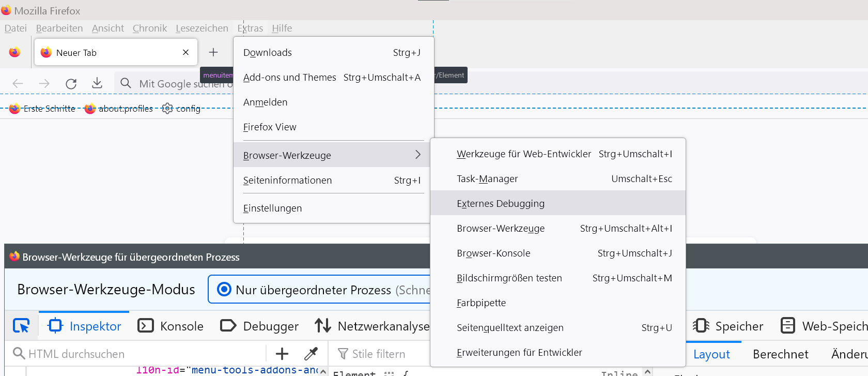Open the Hilfe menu
This screenshot has width=868, height=376.
(x=282, y=28)
